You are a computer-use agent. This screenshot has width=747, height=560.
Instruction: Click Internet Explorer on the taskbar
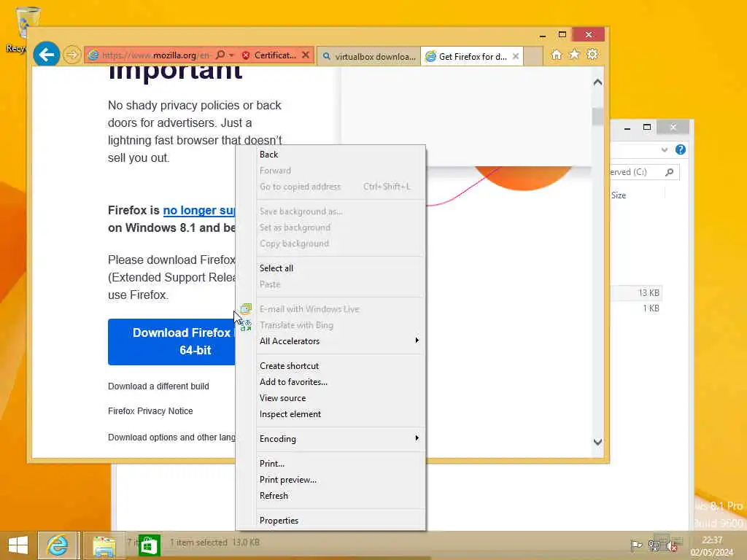pyautogui.click(x=58, y=545)
